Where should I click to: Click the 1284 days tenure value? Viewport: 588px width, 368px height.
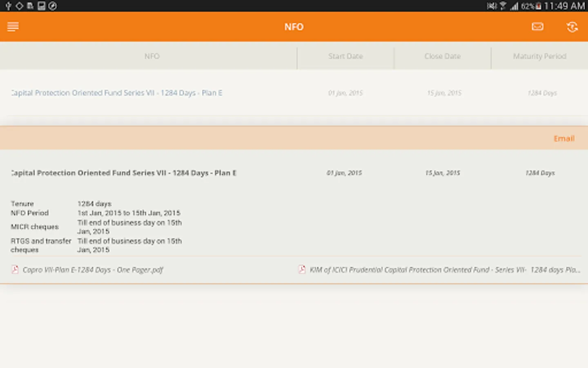[x=94, y=204]
